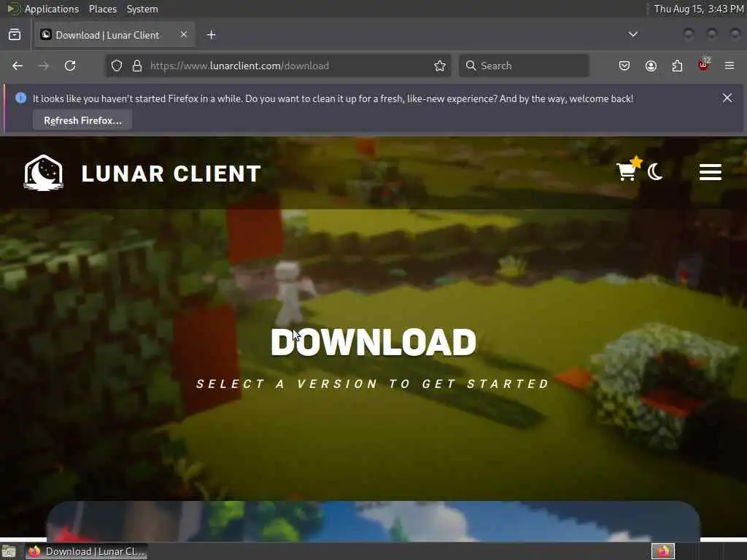Screen dimensions: 747x560
Task: Open the Pocket save icon
Action: tap(624, 66)
